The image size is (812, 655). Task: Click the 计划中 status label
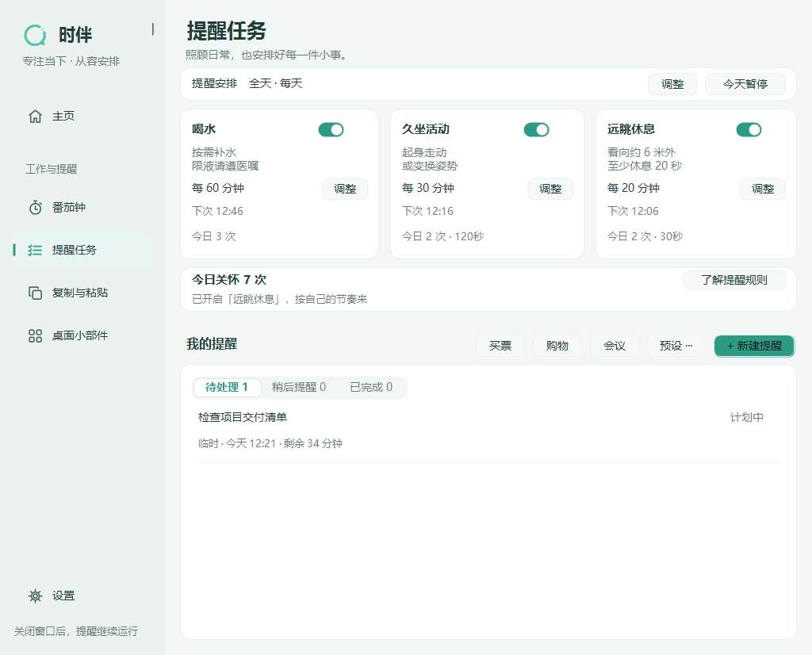[746, 417]
